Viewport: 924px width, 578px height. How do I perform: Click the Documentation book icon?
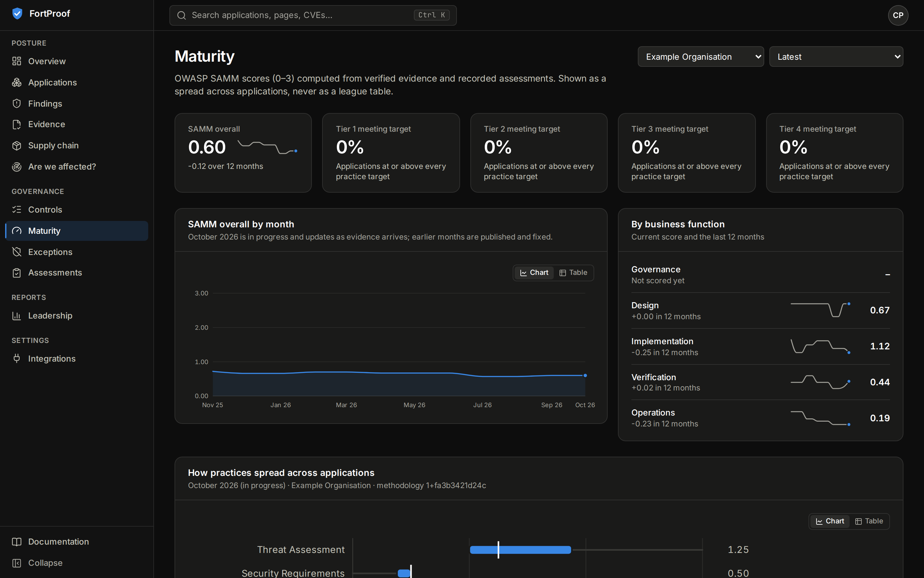pos(16,542)
